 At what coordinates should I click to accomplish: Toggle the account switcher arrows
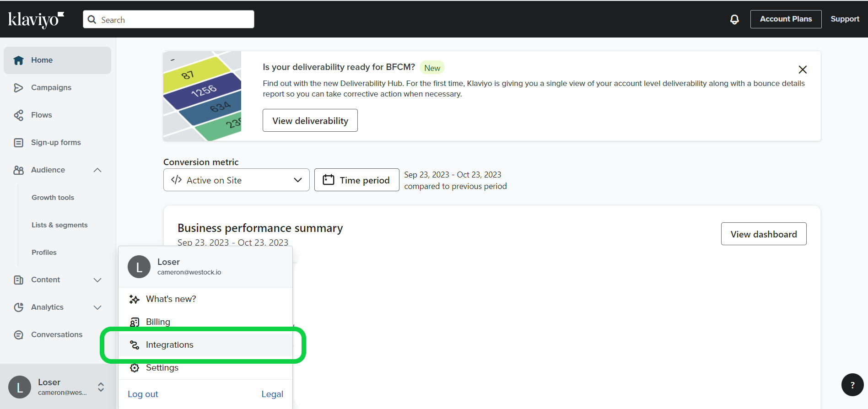pos(101,387)
